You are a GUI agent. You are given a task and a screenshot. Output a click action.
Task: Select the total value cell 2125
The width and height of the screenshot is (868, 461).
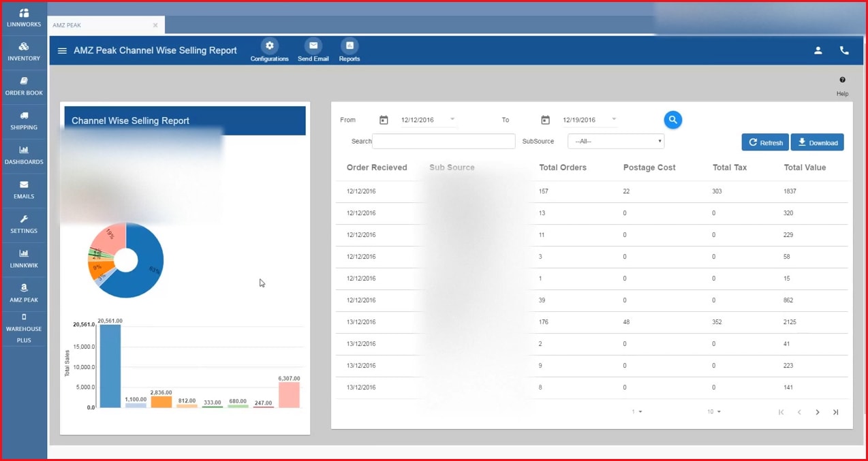click(790, 322)
